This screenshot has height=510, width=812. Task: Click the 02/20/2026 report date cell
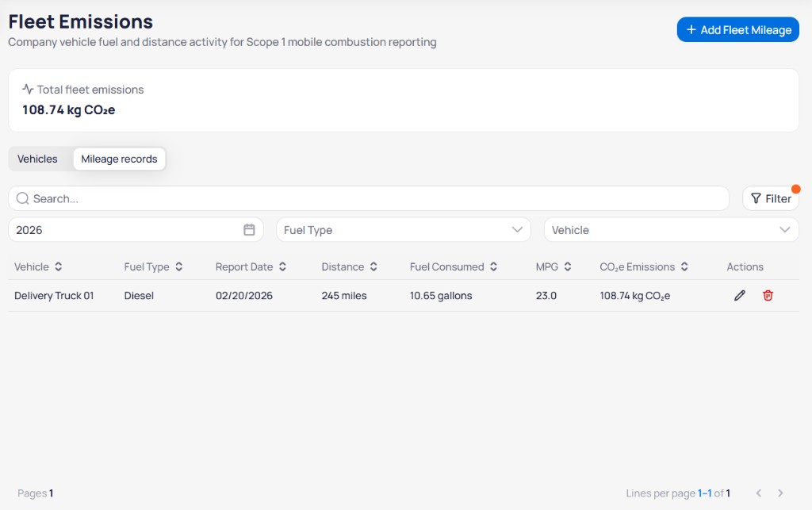(x=244, y=296)
